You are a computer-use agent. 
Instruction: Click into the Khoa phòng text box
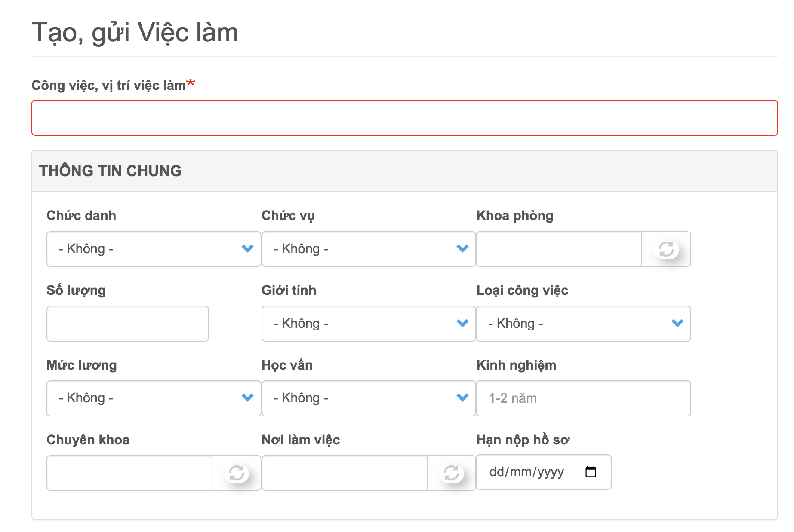pos(559,249)
